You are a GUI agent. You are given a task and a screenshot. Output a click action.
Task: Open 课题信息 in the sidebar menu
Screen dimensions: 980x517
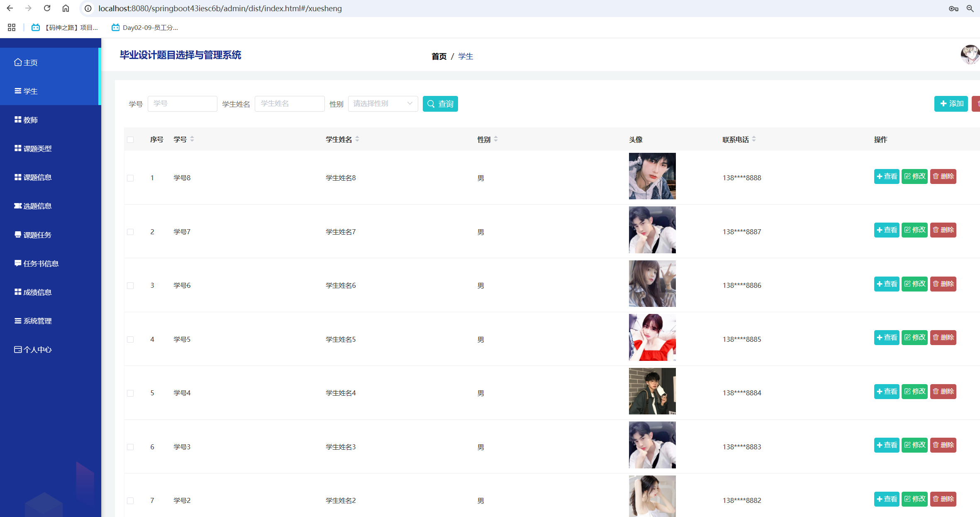point(37,177)
